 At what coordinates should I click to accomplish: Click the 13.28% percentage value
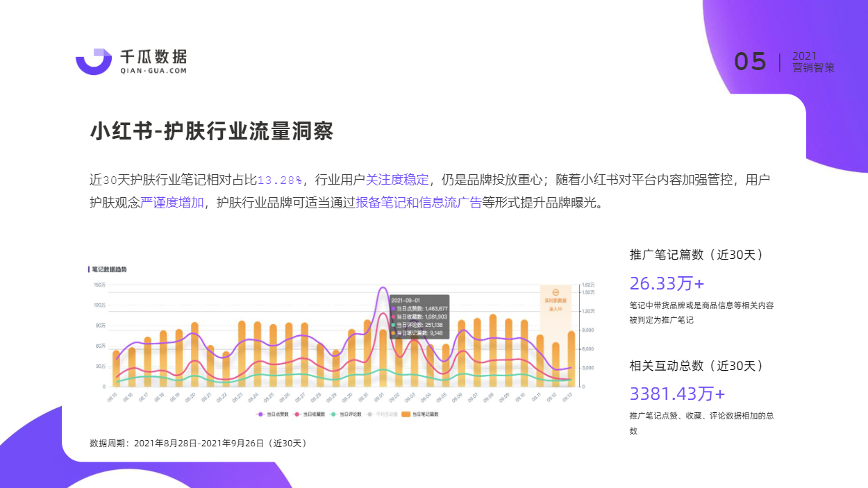point(280,180)
